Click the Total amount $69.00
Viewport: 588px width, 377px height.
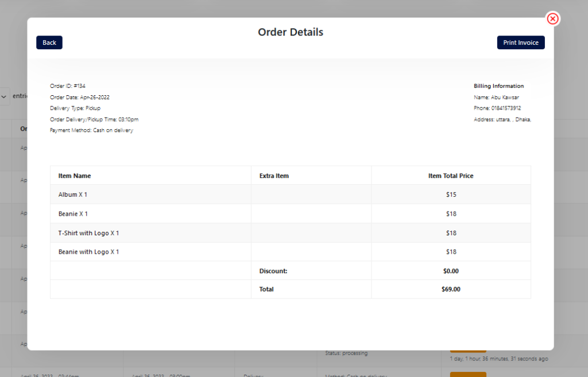tap(451, 289)
